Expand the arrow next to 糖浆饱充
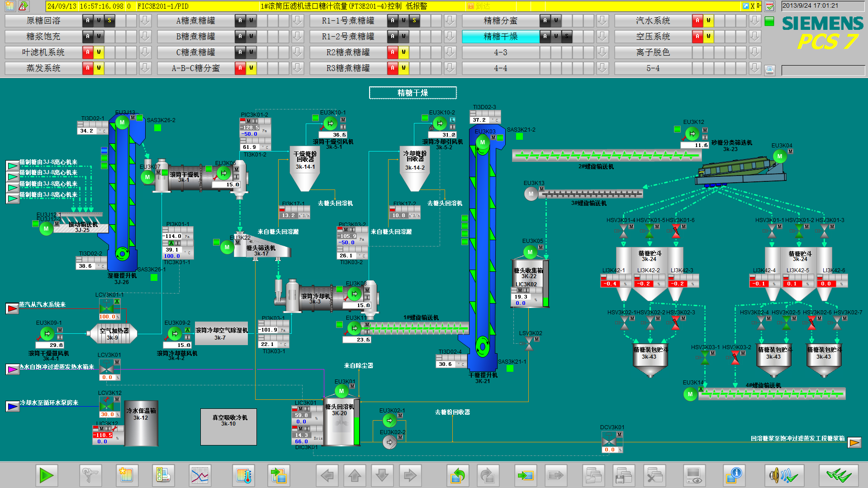Image resolution: width=868 pixels, height=488 pixels. click(x=145, y=37)
